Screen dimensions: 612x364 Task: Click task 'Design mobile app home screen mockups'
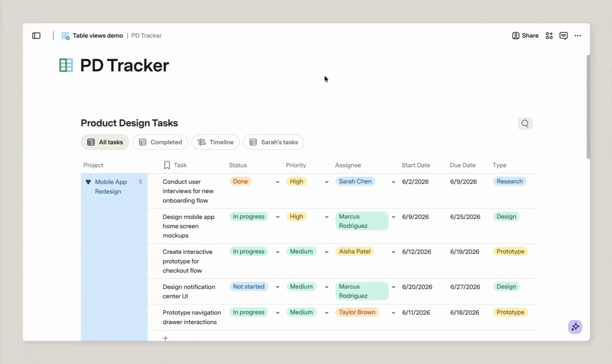[188, 226]
